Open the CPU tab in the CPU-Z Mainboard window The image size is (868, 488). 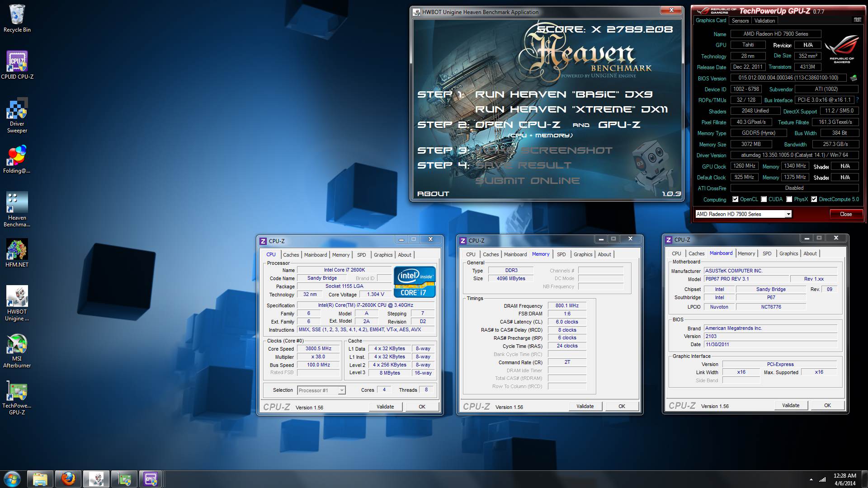pos(676,253)
